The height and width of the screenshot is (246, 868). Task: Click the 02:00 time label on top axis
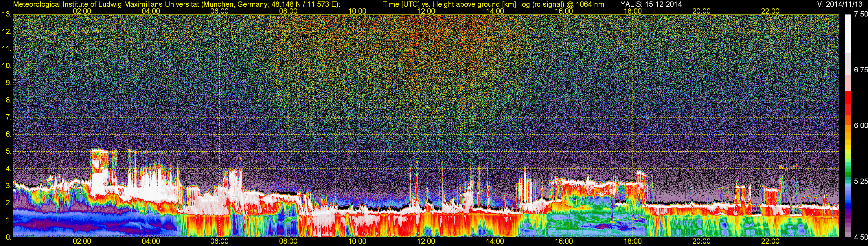(82, 11)
